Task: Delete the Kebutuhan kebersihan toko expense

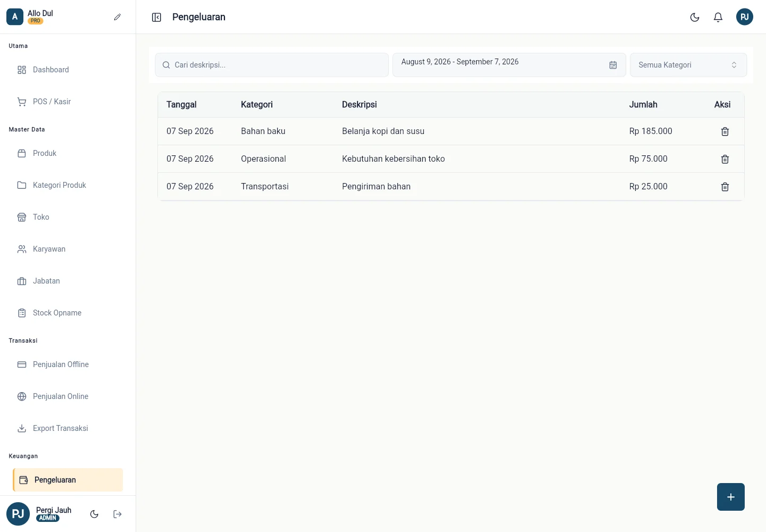Action: (725, 159)
